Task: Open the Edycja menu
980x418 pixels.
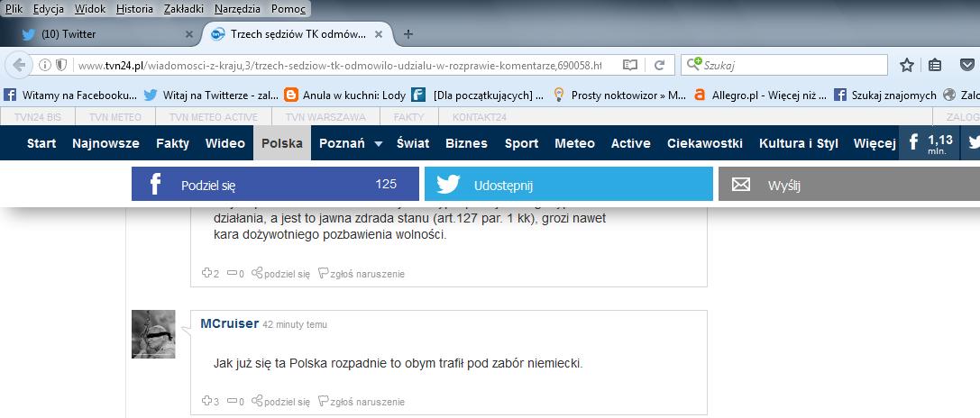Action: (x=49, y=9)
